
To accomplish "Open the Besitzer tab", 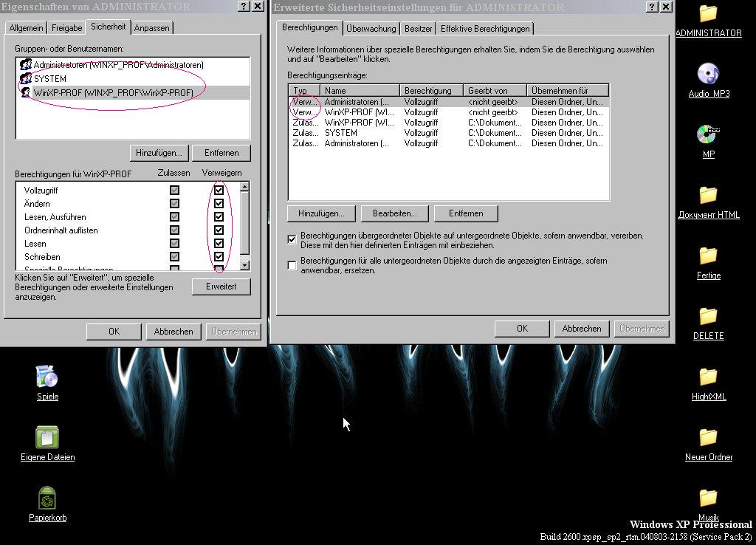I will [x=418, y=29].
